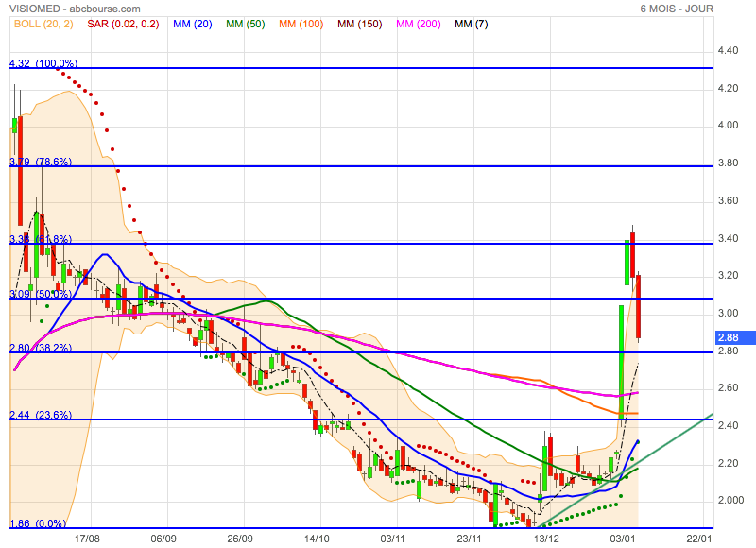Select the 4.32 (100.0%) Fibonacci level label
The image size is (756, 548).
(x=43, y=63)
